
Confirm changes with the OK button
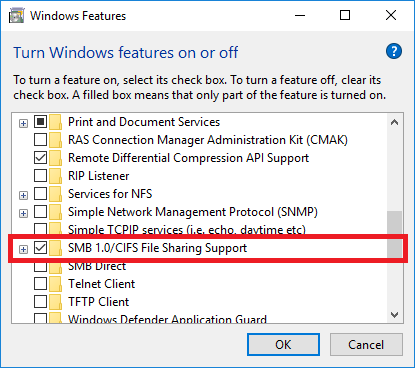tap(283, 345)
